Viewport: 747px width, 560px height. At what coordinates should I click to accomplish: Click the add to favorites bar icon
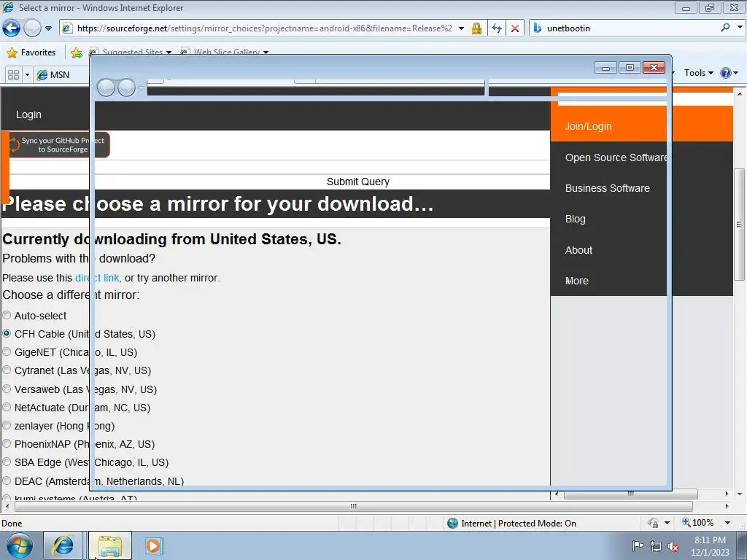tap(76, 52)
